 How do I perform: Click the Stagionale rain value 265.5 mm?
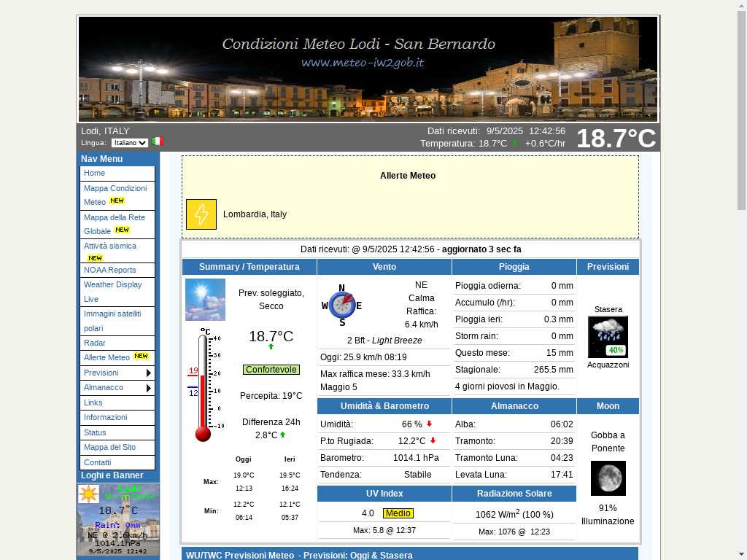pyautogui.click(x=554, y=370)
